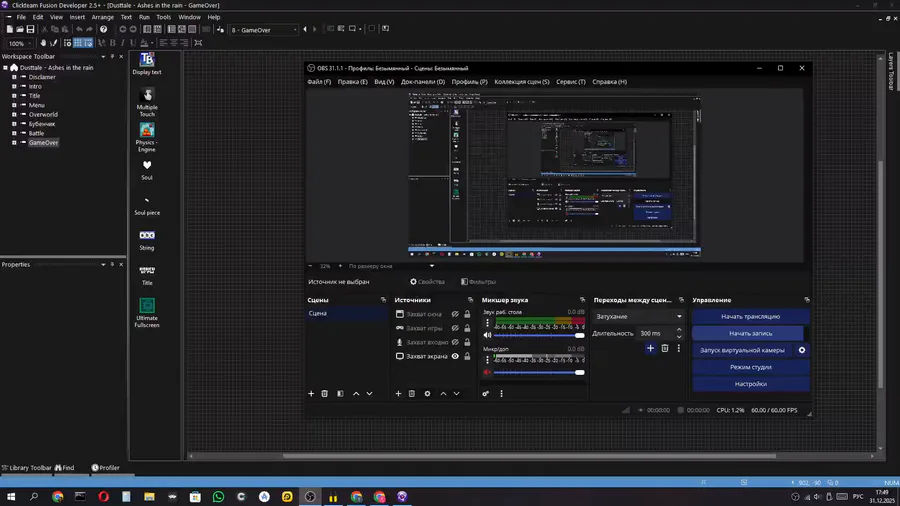This screenshot has height=506, width=900.
Task: Open the OBS preview scaling dropdown По размеру окна
Action: tap(391, 266)
